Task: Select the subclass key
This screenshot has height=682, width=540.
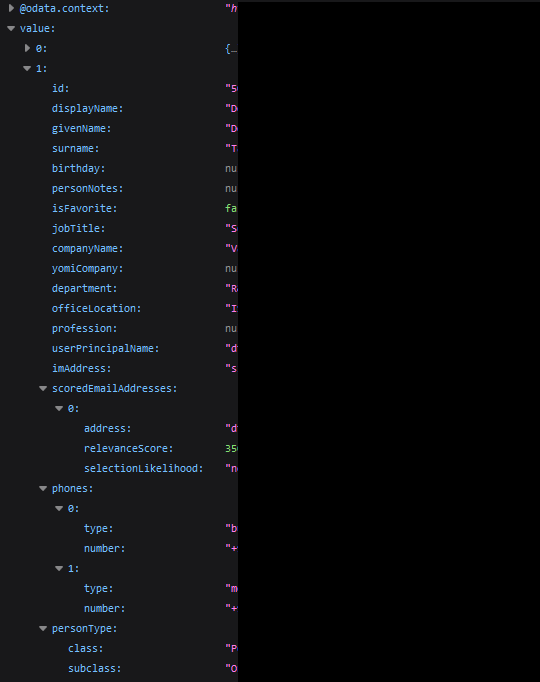Action: point(94,669)
